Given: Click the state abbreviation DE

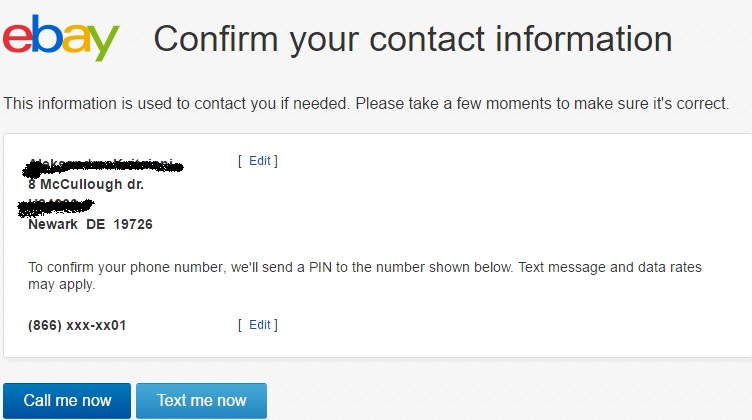Looking at the screenshot, I should click(x=95, y=224).
